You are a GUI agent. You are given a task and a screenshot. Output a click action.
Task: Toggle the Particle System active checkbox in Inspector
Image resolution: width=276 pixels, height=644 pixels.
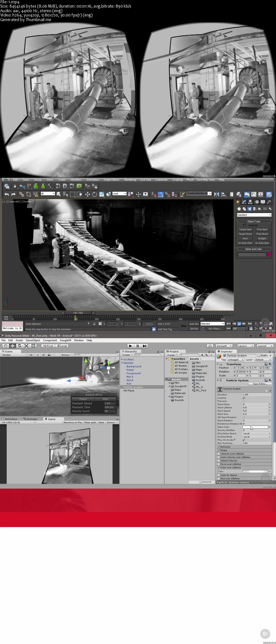pos(225,355)
